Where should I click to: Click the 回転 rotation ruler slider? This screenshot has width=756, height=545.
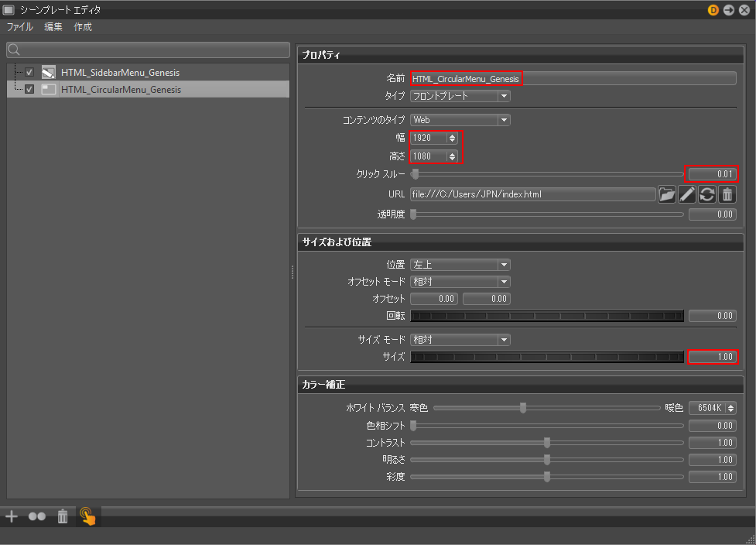pos(547,316)
